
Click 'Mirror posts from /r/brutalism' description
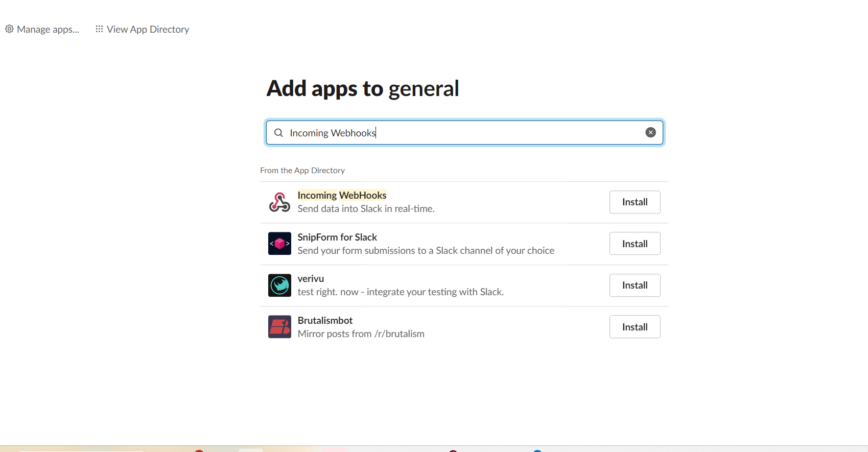[361, 334]
